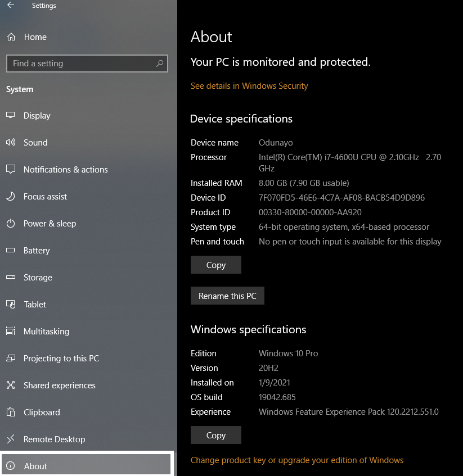Copy the device specifications
463x476 pixels.
pos(216,265)
